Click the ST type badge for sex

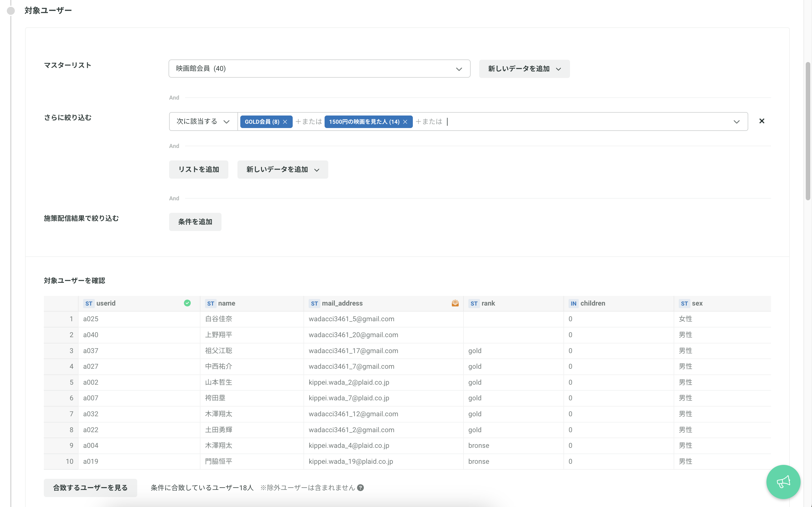(684, 304)
